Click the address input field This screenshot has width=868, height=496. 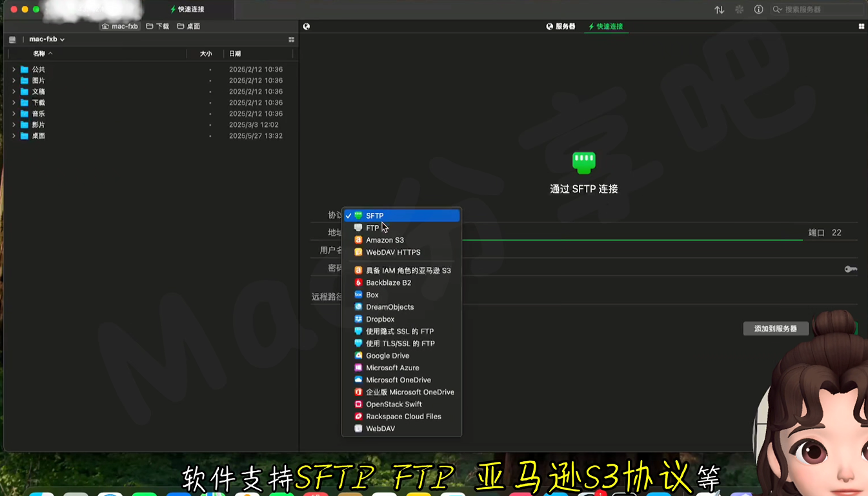pos(632,233)
